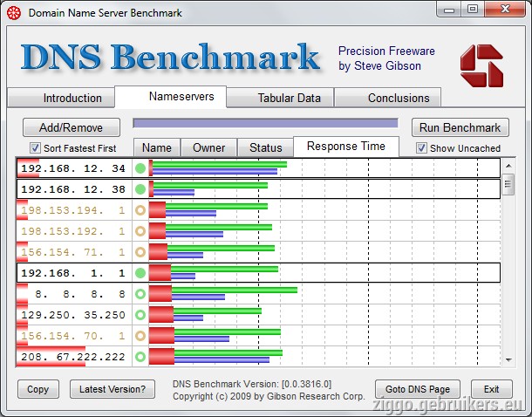The height and width of the screenshot is (417, 532).
Task: Select nameserver 156.154. 71. 1
Action: pos(73,252)
